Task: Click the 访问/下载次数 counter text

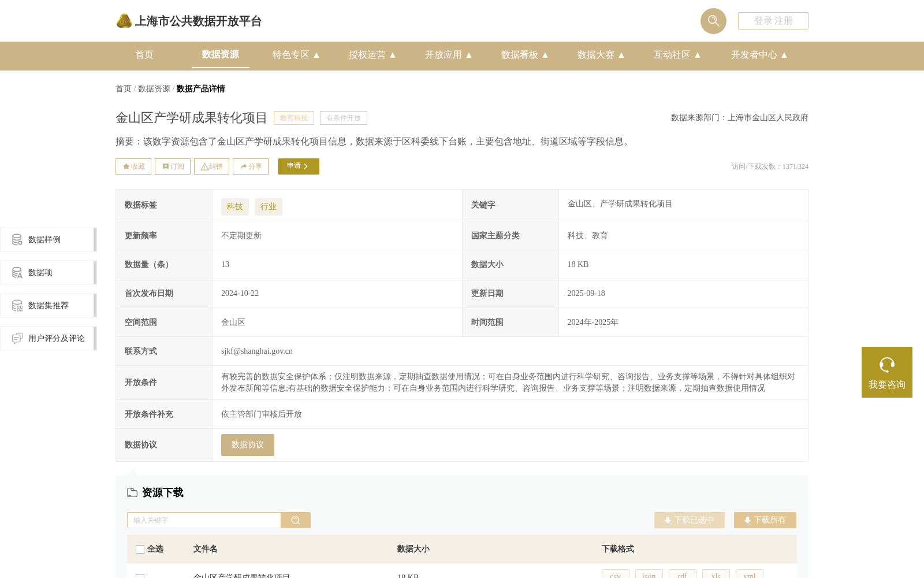Action: pyautogui.click(x=770, y=166)
